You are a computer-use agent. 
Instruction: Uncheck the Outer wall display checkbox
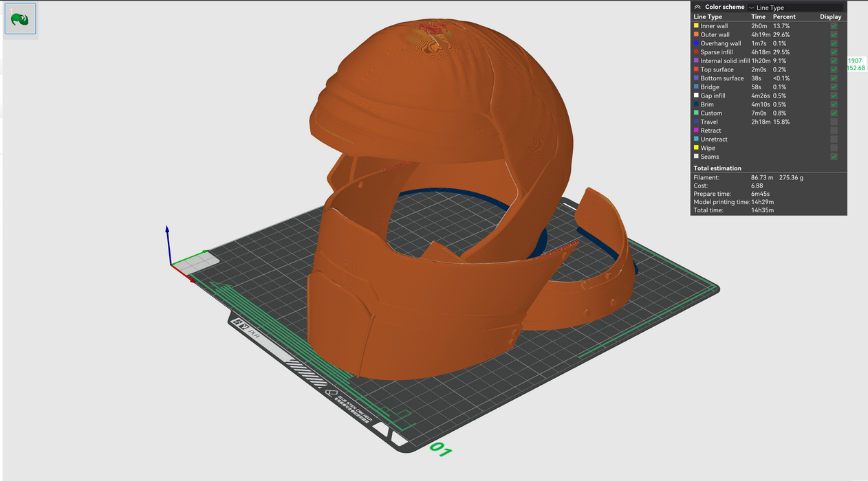(x=834, y=35)
